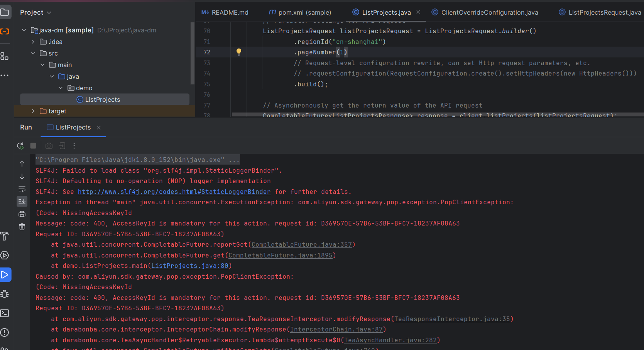The image size is (644, 350).
Task: Follow CompletableFuture.java:1895 stack link
Action: (x=281, y=255)
